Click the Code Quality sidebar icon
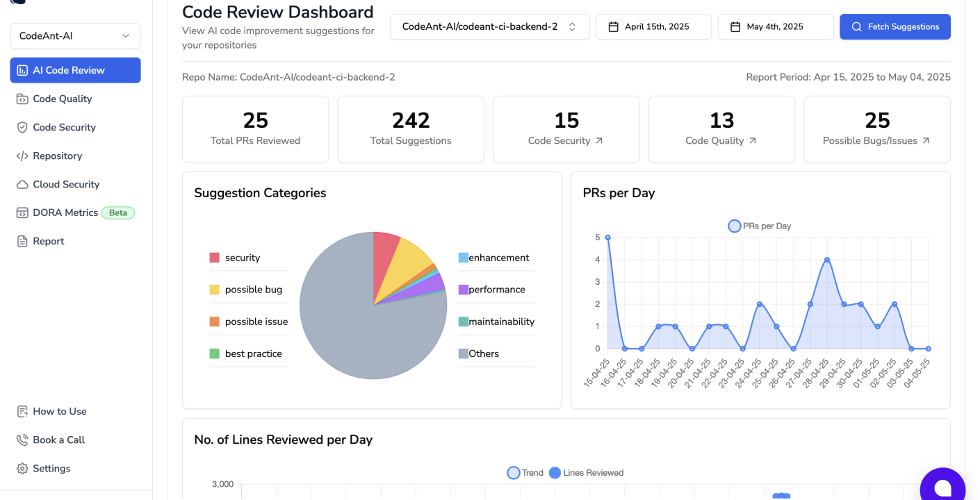Screen dimensions: 980x500 pyautogui.click(x=22, y=99)
